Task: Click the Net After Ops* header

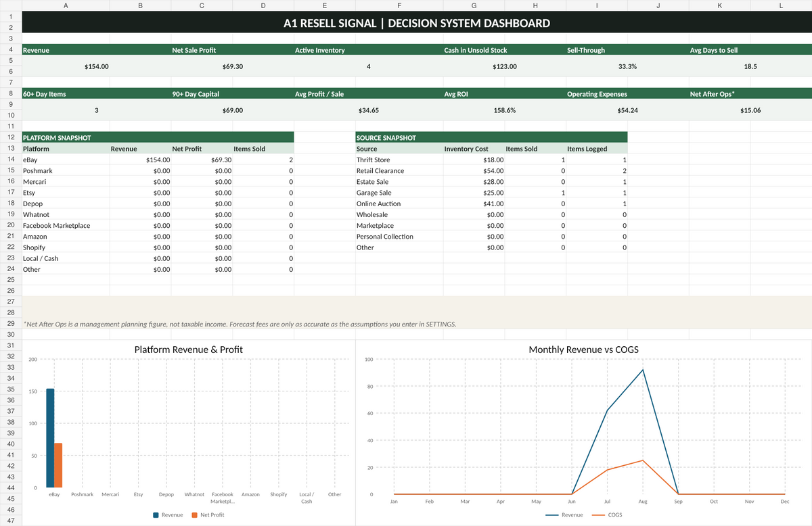Action: pos(750,93)
